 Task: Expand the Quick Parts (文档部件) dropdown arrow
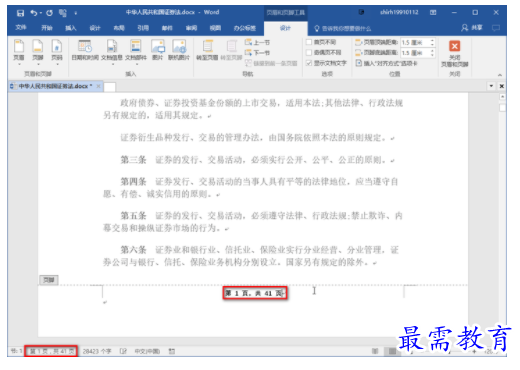pos(136,64)
